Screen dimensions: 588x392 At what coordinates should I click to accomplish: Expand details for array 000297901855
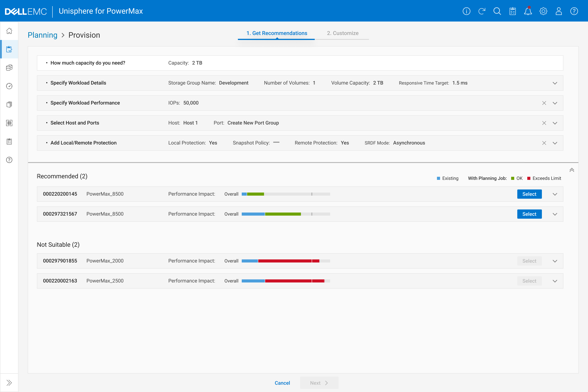[555, 261]
